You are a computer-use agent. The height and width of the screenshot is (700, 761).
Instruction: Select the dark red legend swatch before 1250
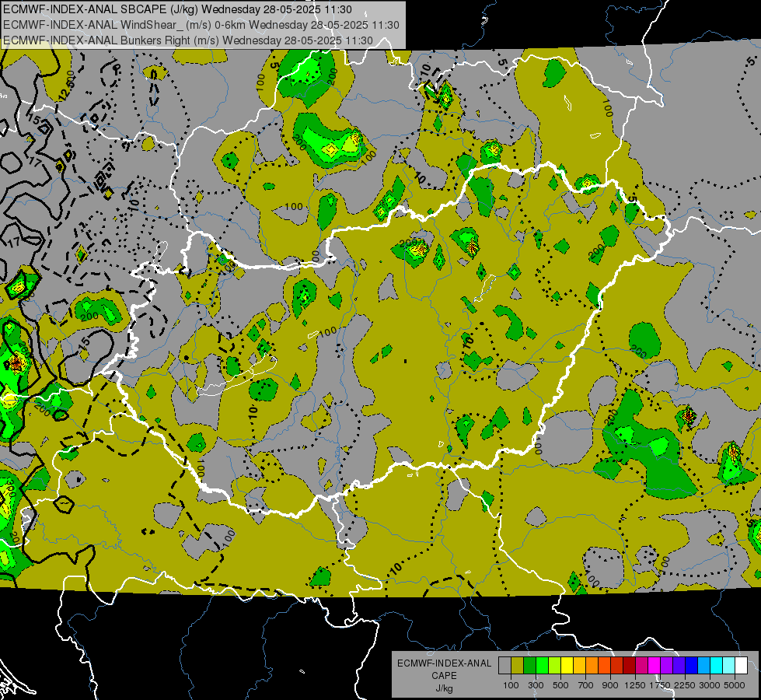coord(629,665)
